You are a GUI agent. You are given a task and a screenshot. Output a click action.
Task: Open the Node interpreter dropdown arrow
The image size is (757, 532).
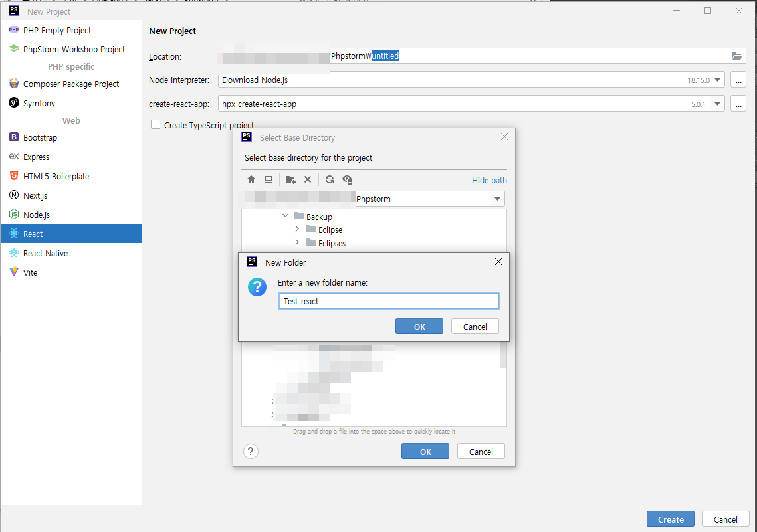point(717,80)
